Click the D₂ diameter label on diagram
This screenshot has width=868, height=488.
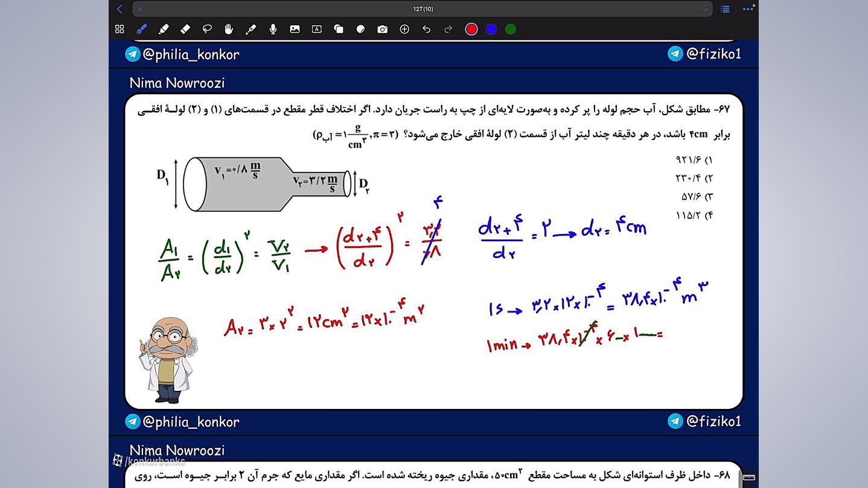coord(364,185)
